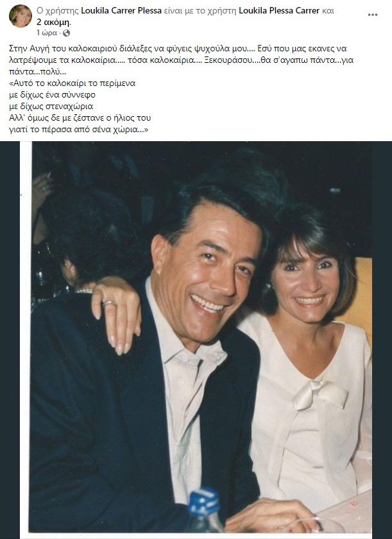The height and width of the screenshot is (539, 392).
Task: Open tagged profile Loukila Plessa Carrer
Action: click(279, 11)
